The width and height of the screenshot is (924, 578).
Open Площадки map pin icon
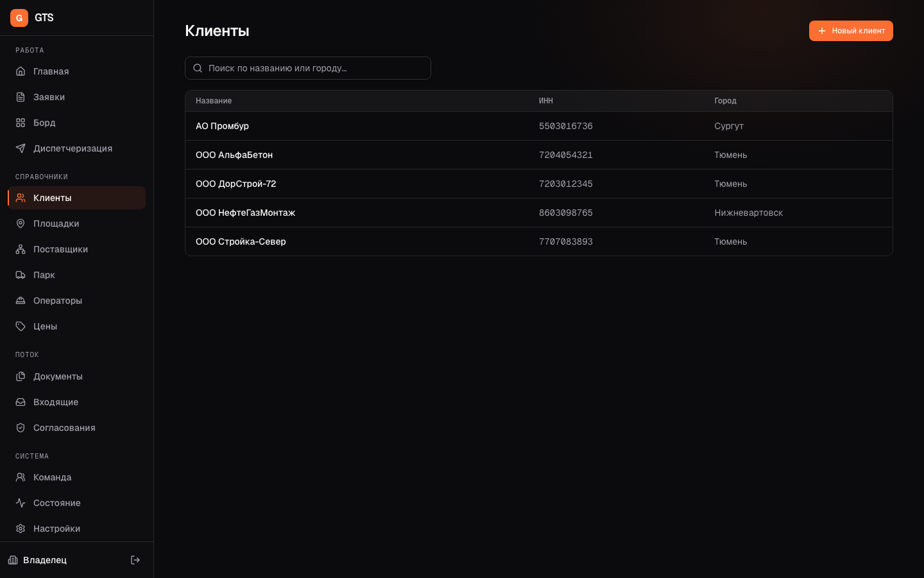[21, 223]
